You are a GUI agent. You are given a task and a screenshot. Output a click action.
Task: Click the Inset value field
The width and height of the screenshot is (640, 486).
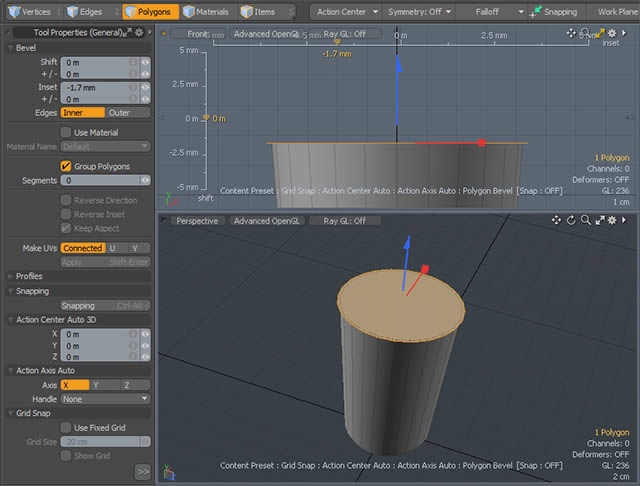95,87
